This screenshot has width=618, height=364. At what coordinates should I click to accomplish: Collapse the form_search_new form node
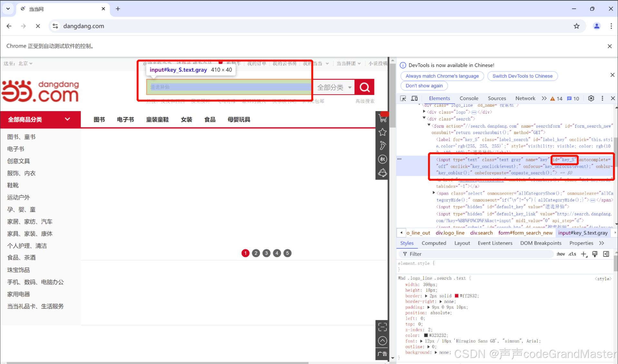(429, 125)
